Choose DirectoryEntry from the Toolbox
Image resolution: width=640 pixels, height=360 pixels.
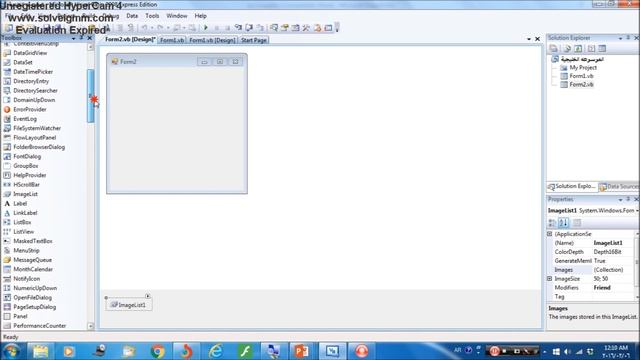[31, 81]
